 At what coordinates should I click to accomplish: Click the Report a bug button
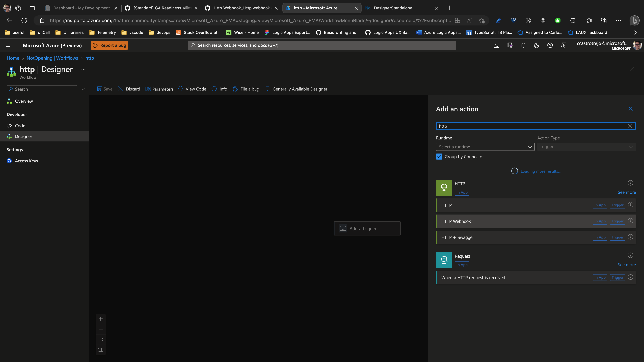(x=109, y=45)
